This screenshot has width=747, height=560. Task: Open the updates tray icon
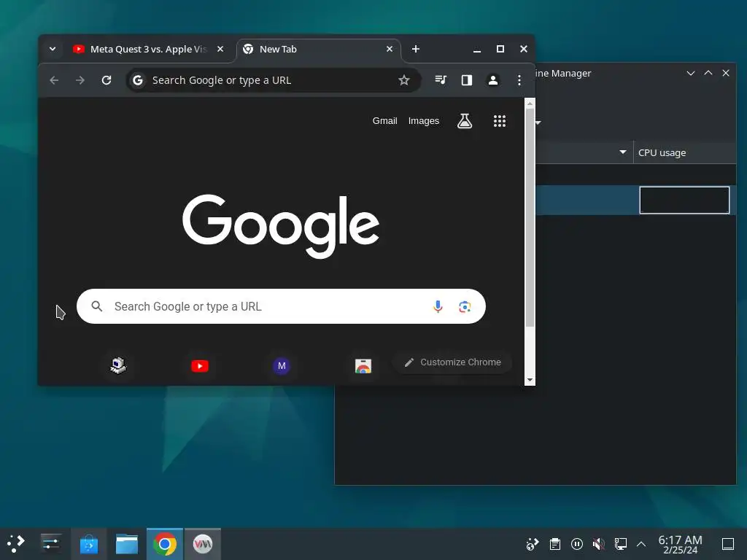click(532, 544)
